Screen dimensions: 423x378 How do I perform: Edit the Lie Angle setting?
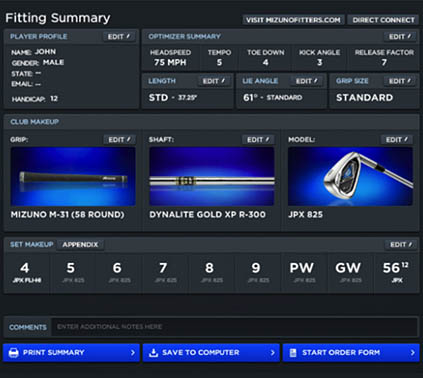[x=307, y=81]
